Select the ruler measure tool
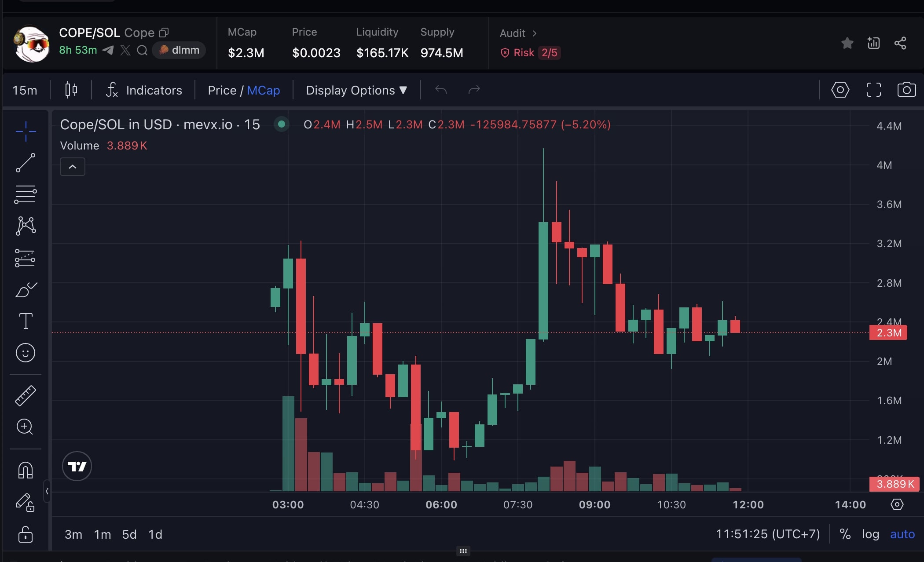This screenshot has width=924, height=562. tap(26, 395)
